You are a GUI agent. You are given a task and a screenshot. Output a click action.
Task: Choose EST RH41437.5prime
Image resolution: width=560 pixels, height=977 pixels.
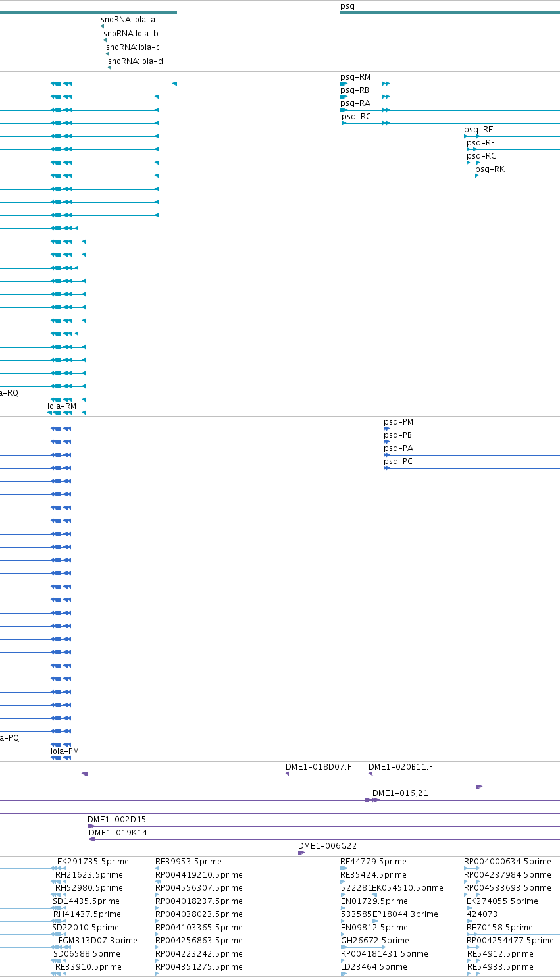click(87, 914)
